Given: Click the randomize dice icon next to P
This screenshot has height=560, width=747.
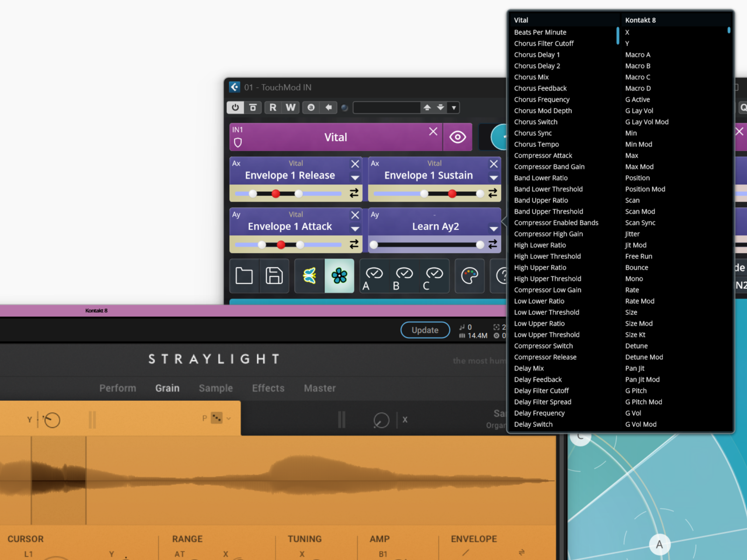Looking at the screenshot, I should pyautogui.click(x=217, y=418).
